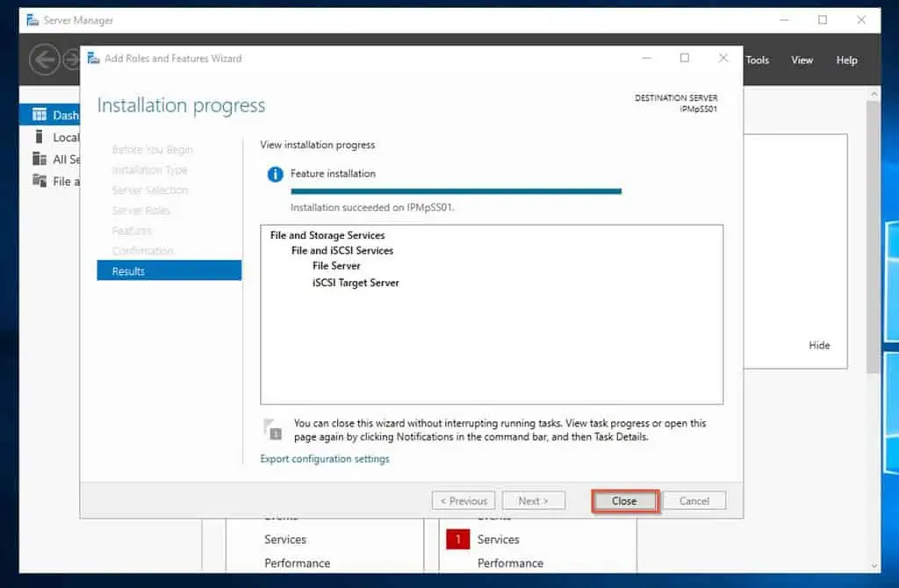Open Local Server in Server Manager sidebar
Screen dimensions: 899x588
50,138
